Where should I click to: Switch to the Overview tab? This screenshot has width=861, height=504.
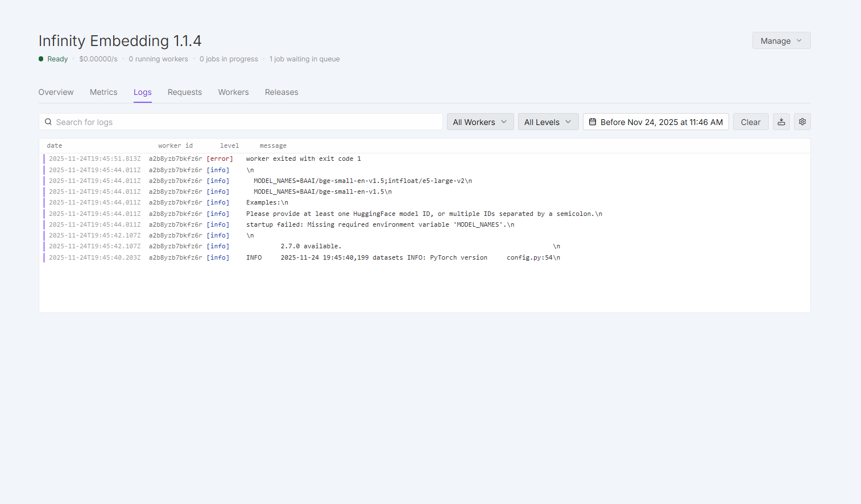[x=56, y=92]
